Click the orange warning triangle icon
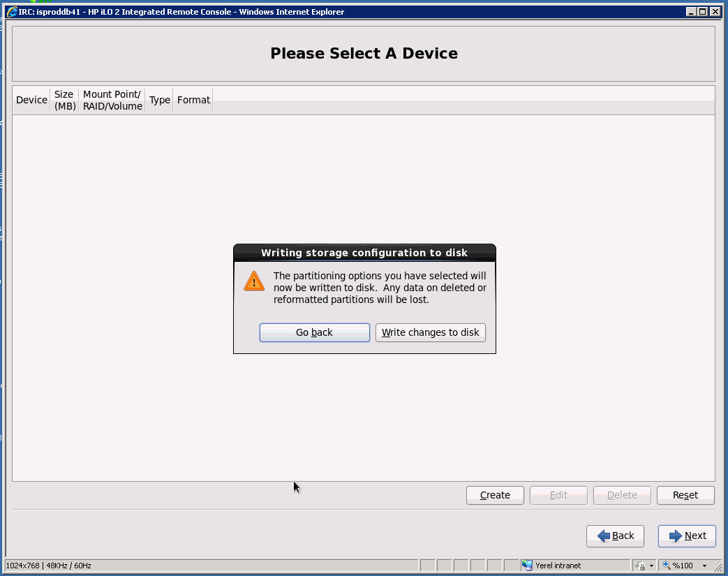728x576 pixels. point(254,281)
